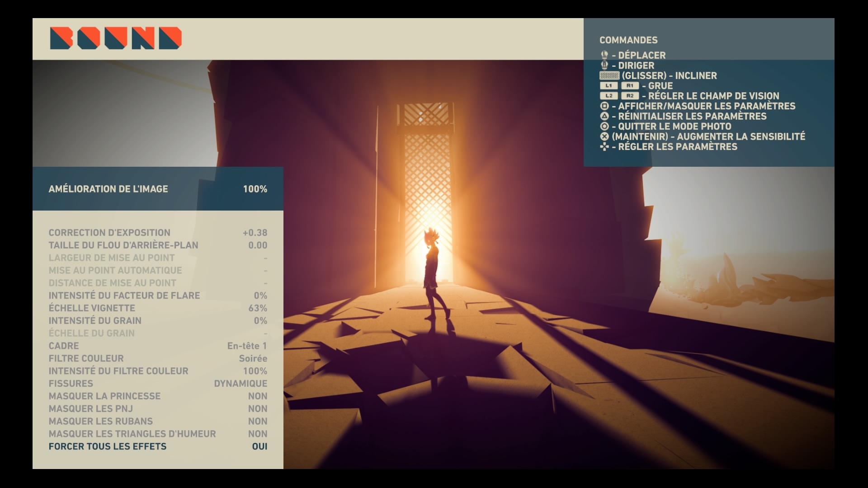Toggle MASQUER LES PNJ NON value
The image size is (868, 488).
[x=258, y=409]
